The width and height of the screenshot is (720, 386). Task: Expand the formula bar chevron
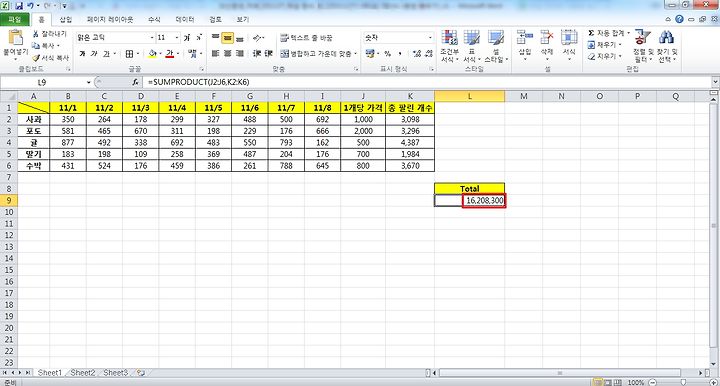coord(715,82)
